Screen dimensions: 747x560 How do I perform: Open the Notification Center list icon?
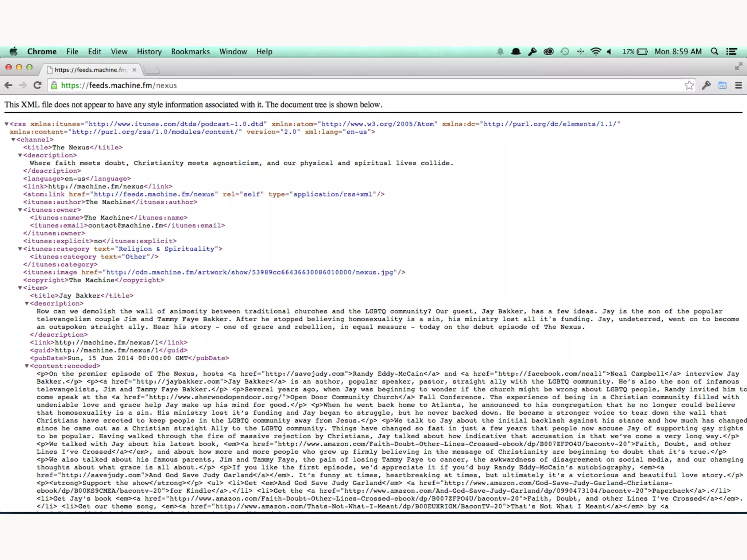(731, 51)
